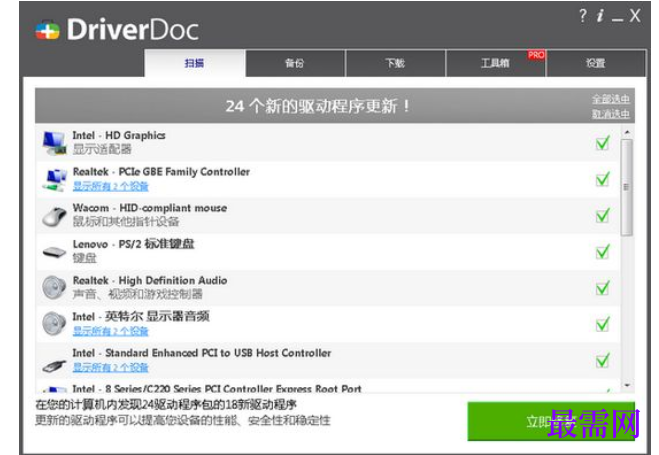Open the 设置 tab
659x455 pixels.
596,63
